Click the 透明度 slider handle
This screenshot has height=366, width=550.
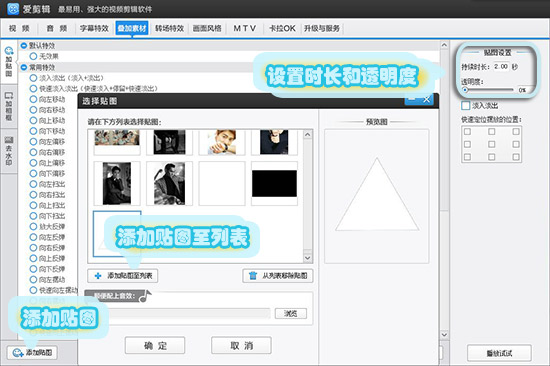click(x=465, y=90)
